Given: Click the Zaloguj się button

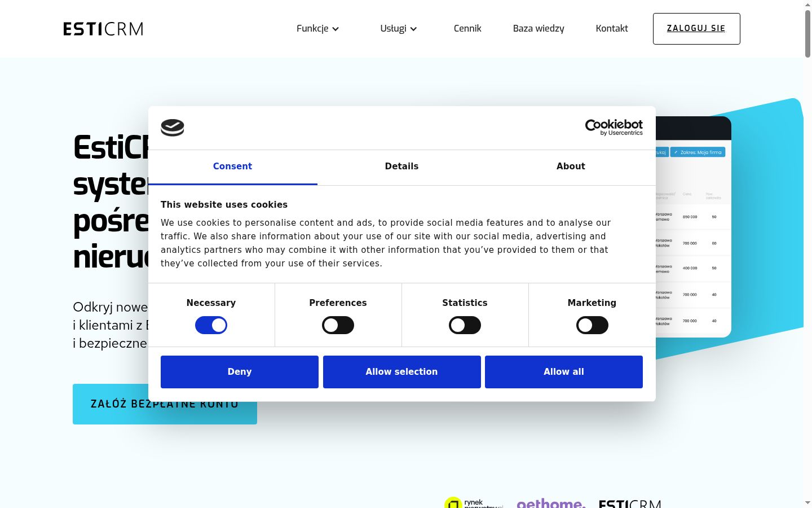Looking at the screenshot, I should pyautogui.click(x=696, y=29).
